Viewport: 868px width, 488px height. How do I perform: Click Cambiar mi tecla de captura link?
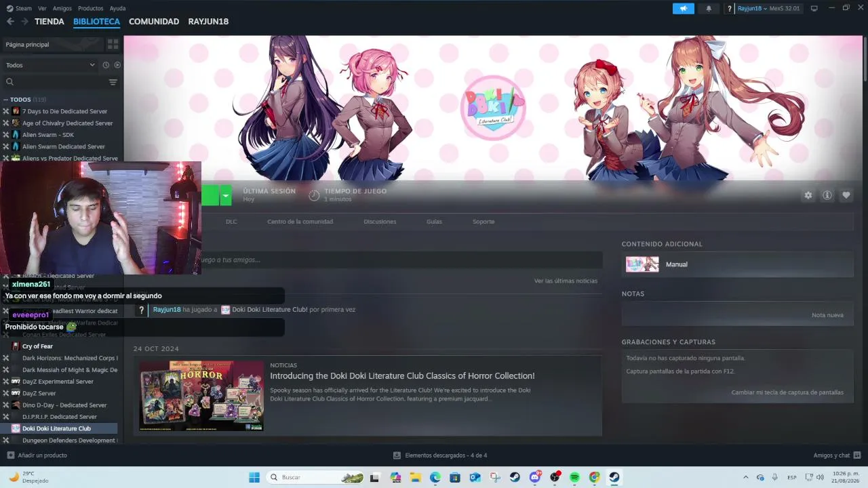tap(787, 392)
